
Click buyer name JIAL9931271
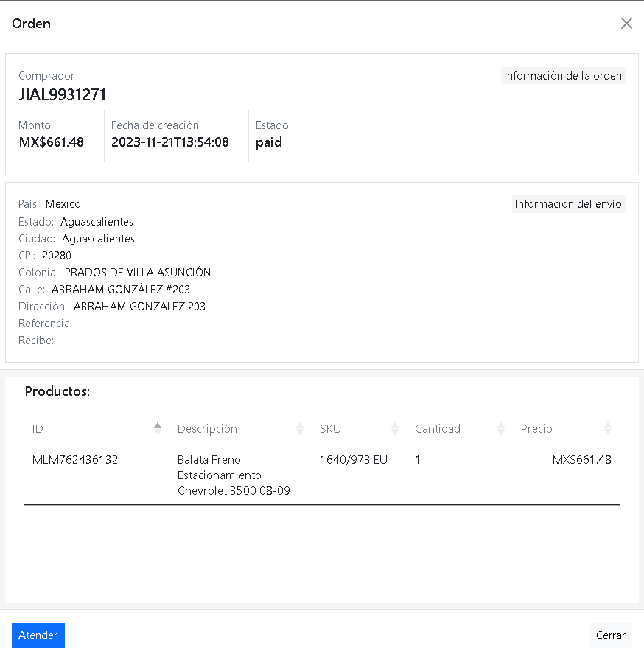[x=63, y=94]
